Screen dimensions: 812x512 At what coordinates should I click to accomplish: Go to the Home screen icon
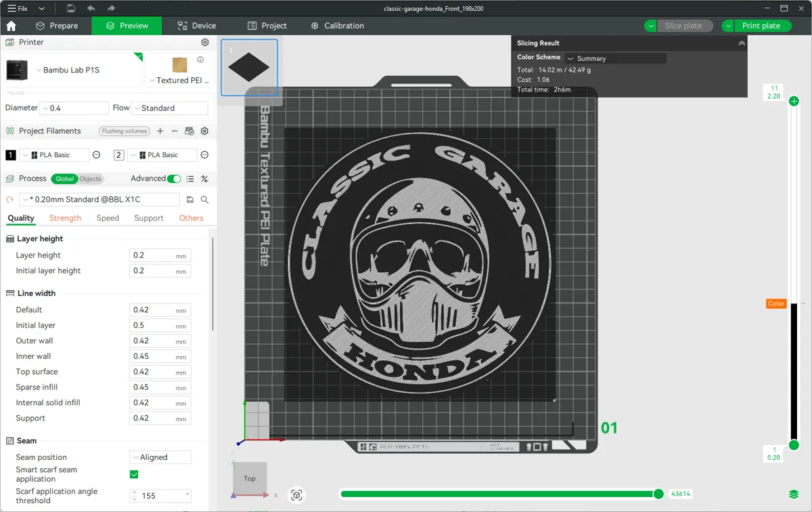click(11, 26)
